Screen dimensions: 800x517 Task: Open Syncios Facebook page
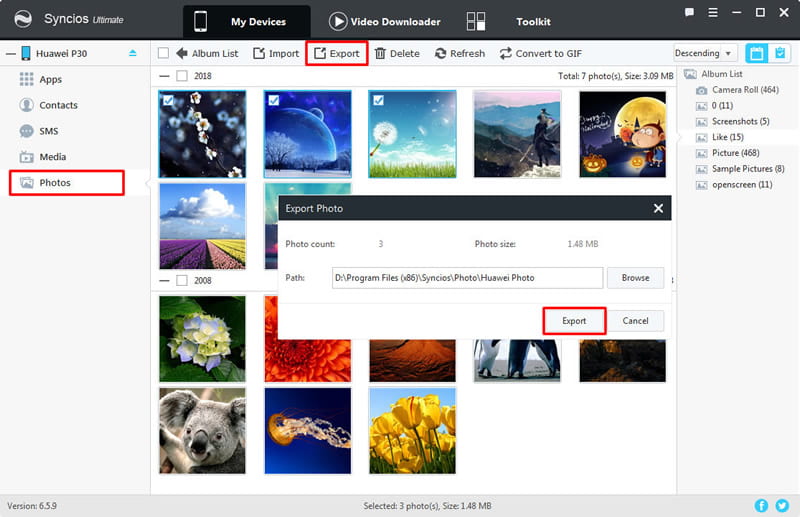[761, 505]
